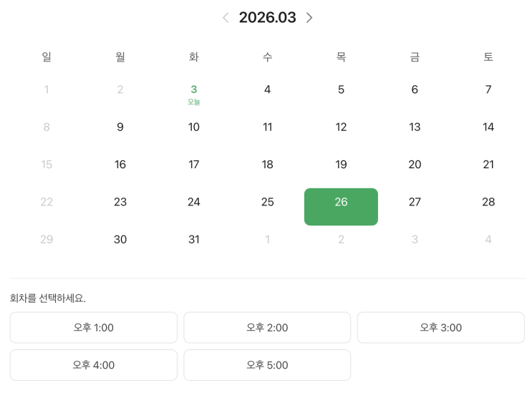This screenshot has width=532, height=398.
Task: Choose March 31 date
Action: (x=194, y=240)
